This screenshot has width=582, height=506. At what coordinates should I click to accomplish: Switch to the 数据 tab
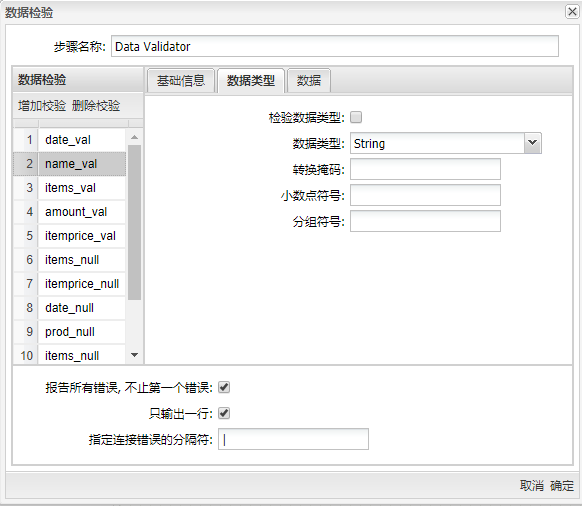(309, 81)
